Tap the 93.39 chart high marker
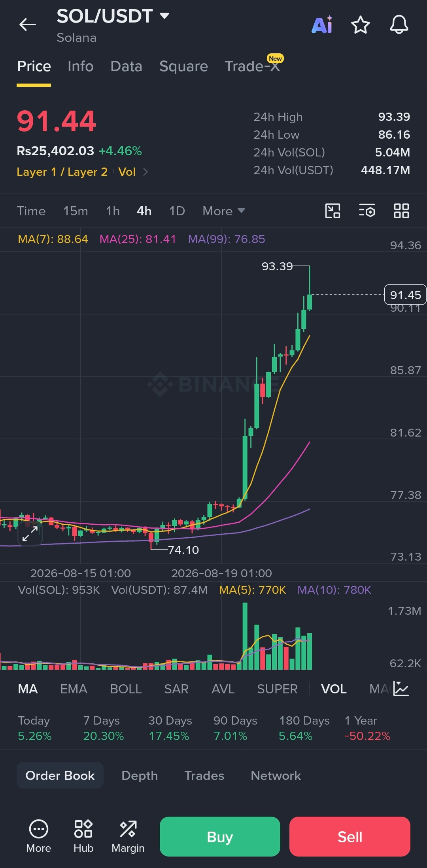427x868 pixels. click(x=277, y=266)
